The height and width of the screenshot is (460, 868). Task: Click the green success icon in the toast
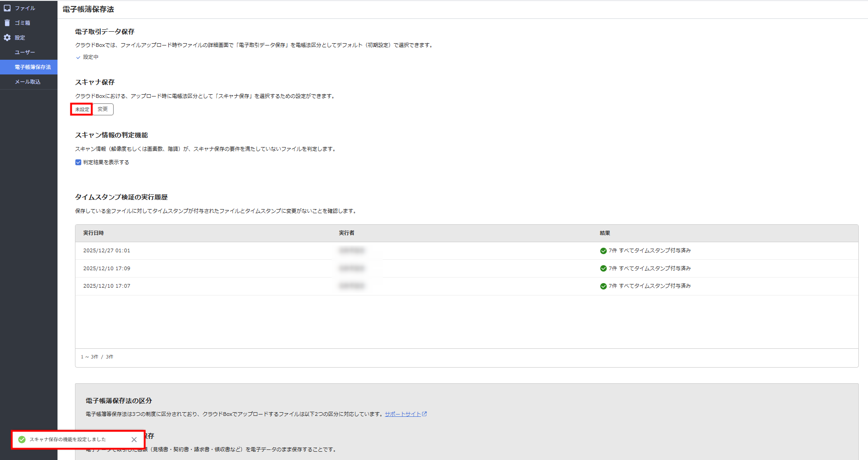22,440
